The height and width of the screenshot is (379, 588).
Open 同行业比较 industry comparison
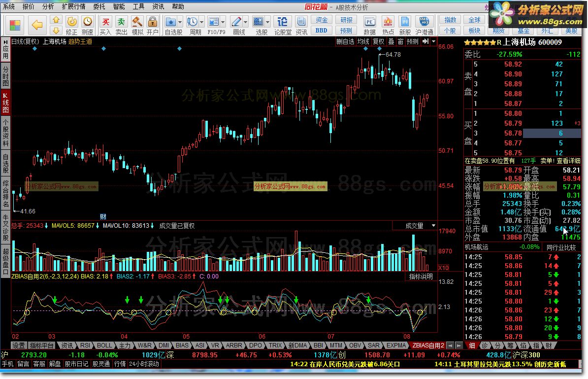click(561, 247)
